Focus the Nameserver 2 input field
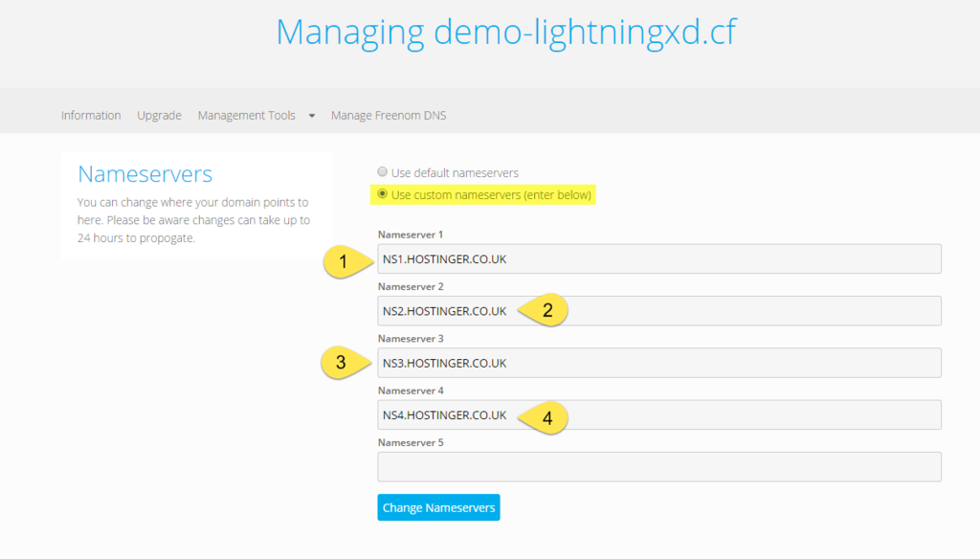The width and height of the screenshot is (980, 559). pos(659,311)
